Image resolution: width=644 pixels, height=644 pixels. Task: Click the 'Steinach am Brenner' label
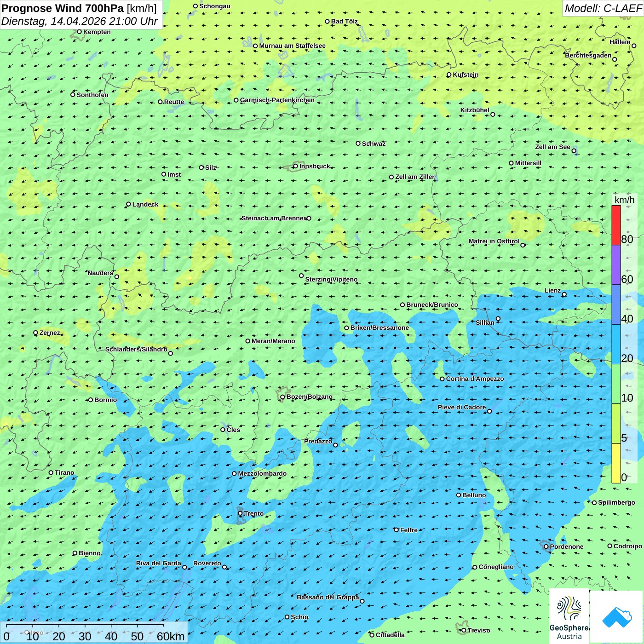point(274,218)
